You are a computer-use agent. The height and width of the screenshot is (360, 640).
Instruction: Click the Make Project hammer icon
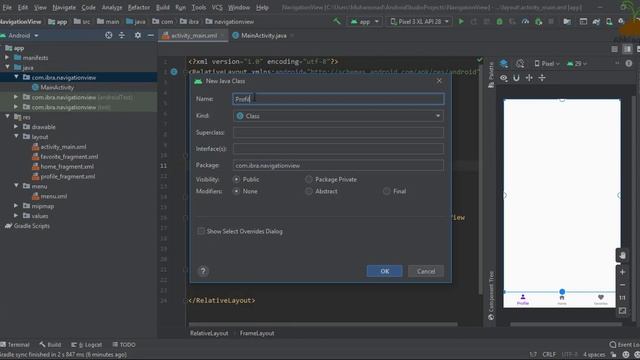(337, 21)
